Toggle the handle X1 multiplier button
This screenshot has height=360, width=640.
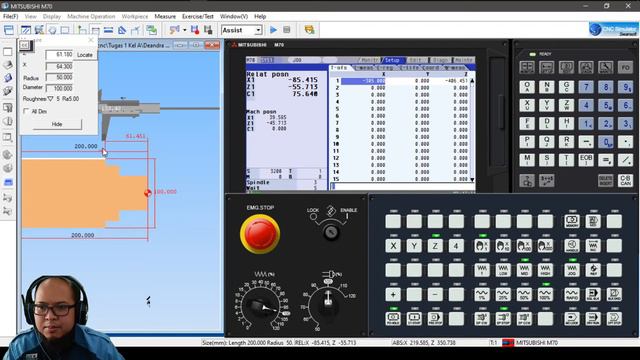tap(482, 246)
